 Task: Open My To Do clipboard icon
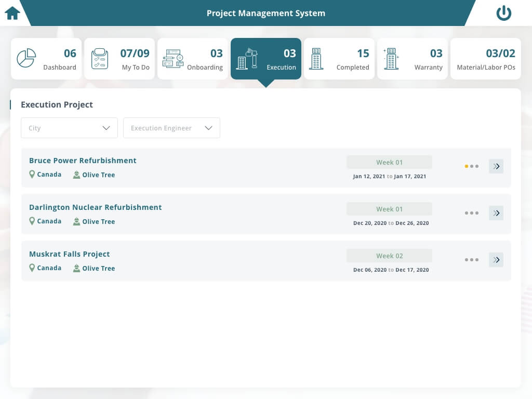pyautogui.click(x=100, y=59)
